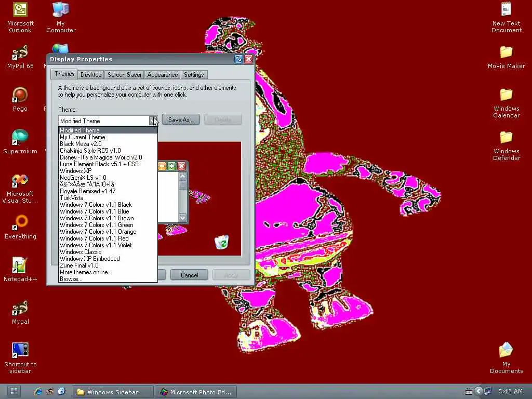Choose NeoGeniX LS v1.0 theme
The image size is (532, 399).
click(108, 178)
